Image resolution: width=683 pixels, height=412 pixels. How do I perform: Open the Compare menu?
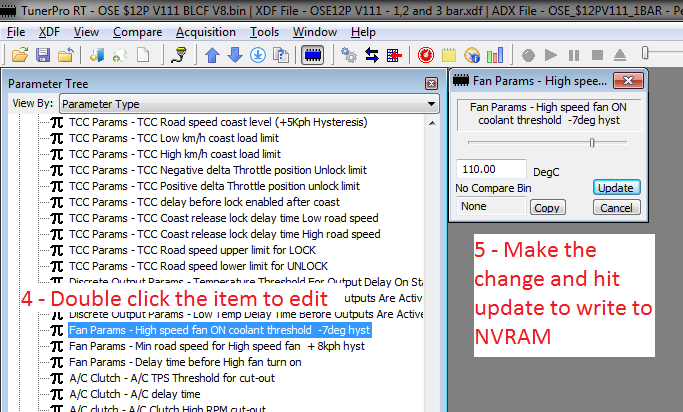click(x=138, y=32)
